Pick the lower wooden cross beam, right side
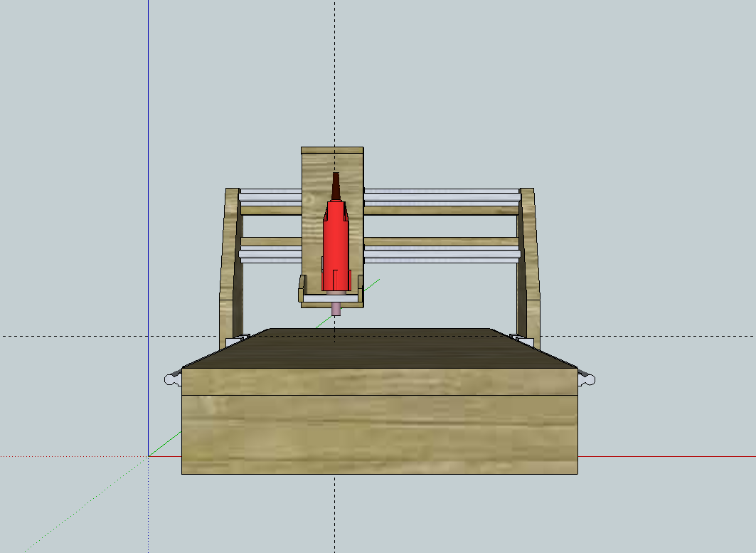Image resolution: width=756 pixels, height=553 pixels. point(441,241)
